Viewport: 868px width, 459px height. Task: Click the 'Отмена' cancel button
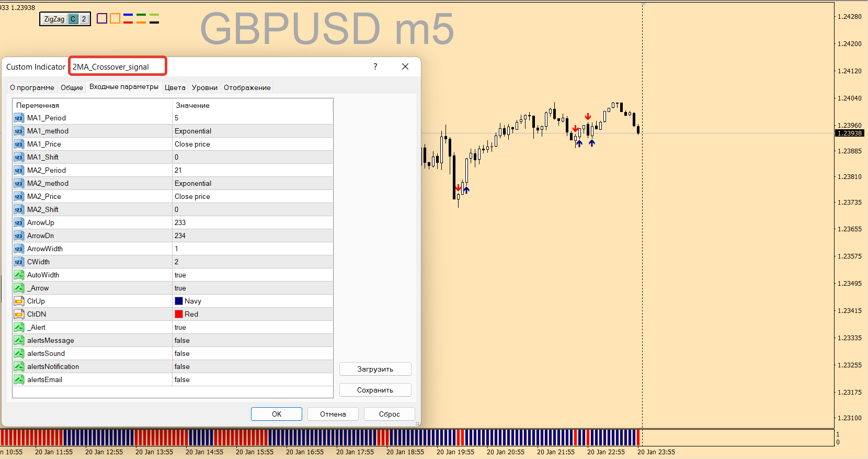coord(333,414)
